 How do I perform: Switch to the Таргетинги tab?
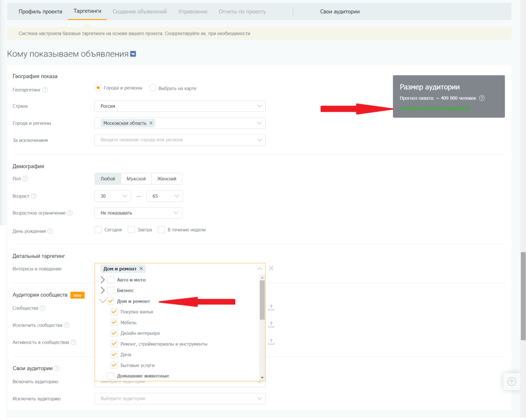[87, 11]
